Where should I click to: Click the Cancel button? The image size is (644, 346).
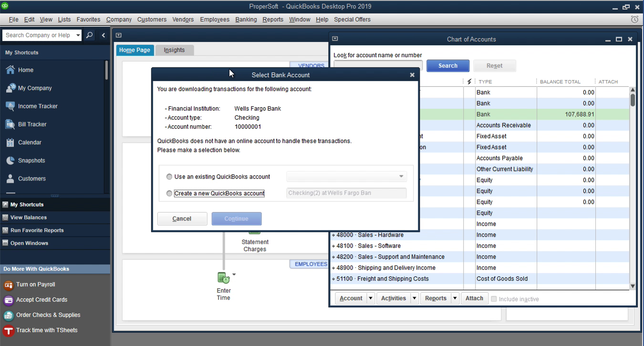coord(182,219)
